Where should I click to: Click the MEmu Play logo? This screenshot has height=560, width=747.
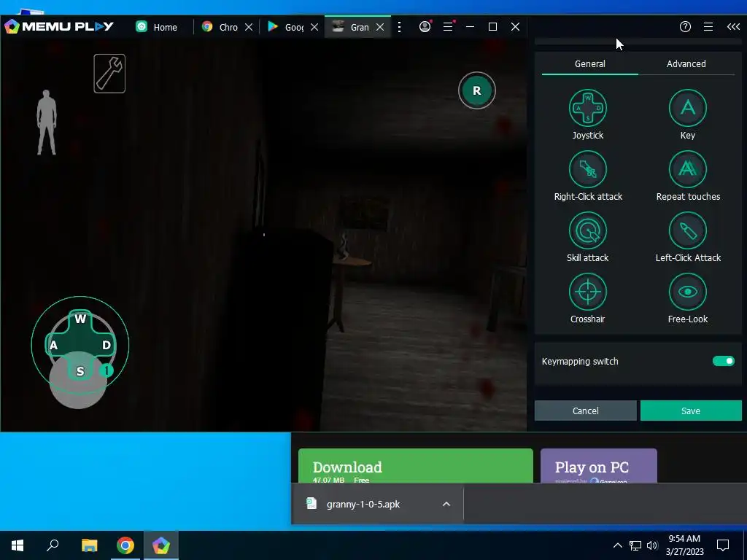[x=58, y=27]
